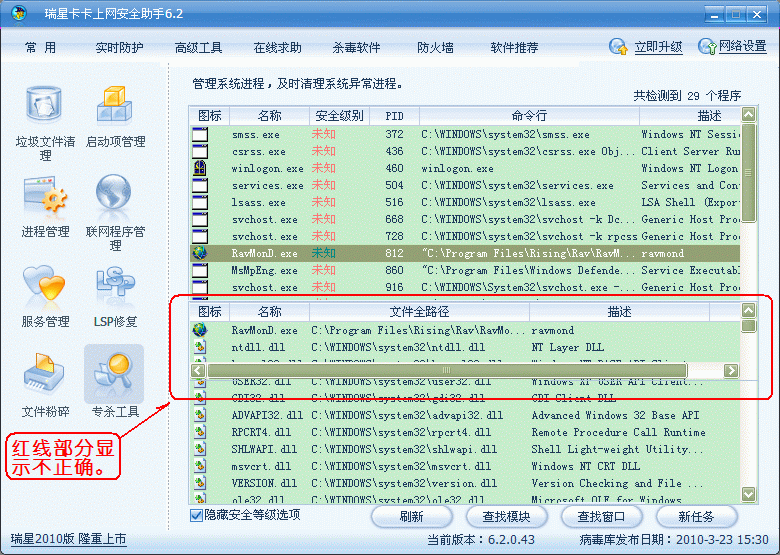Click the horizontal scrollbar thumb

(x=447, y=370)
